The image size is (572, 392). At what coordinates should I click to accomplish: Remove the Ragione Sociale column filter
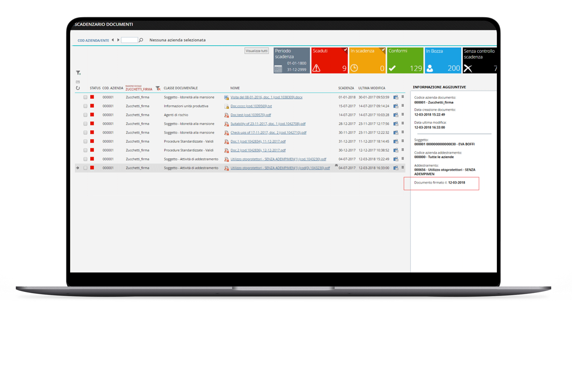coord(158,88)
